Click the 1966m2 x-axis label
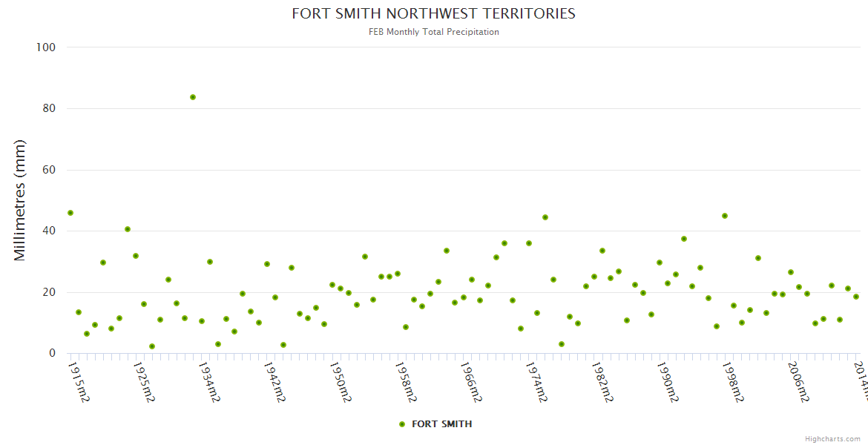 tap(471, 382)
